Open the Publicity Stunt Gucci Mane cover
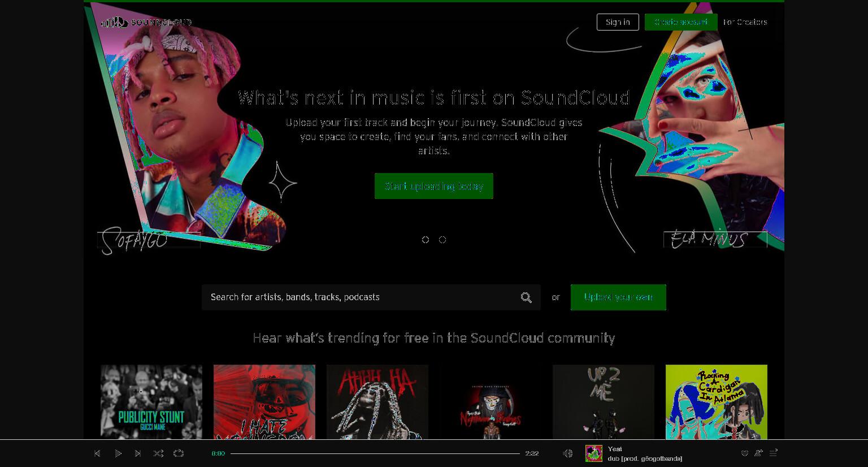868x467 pixels. (151, 402)
